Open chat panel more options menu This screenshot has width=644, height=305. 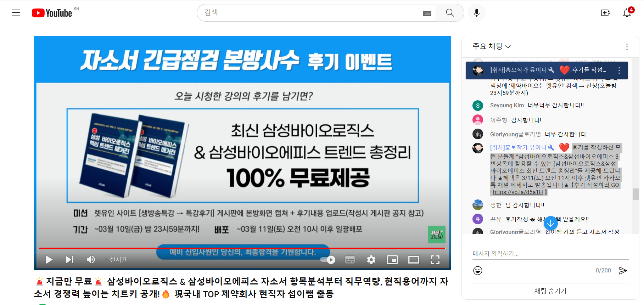[627, 47]
